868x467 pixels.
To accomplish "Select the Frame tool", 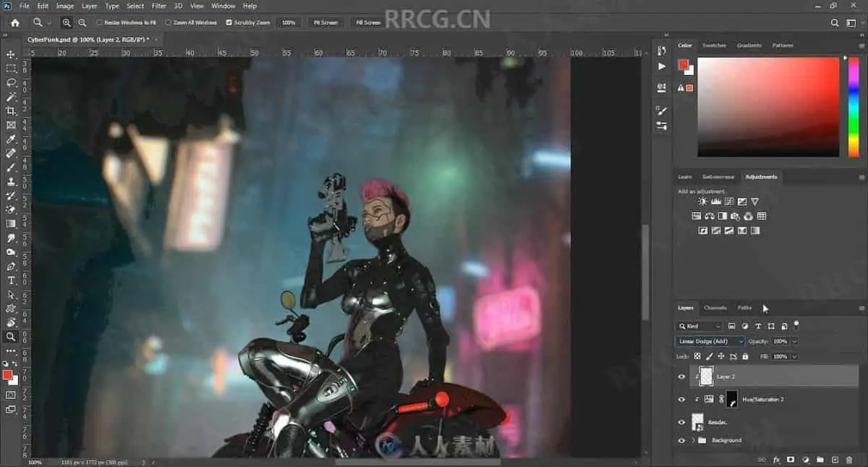I will [11, 125].
